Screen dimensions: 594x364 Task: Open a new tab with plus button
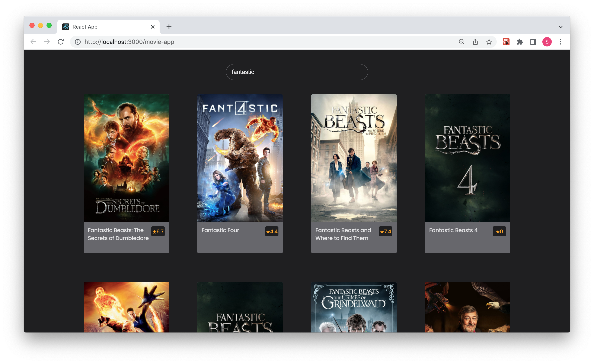click(169, 27)
